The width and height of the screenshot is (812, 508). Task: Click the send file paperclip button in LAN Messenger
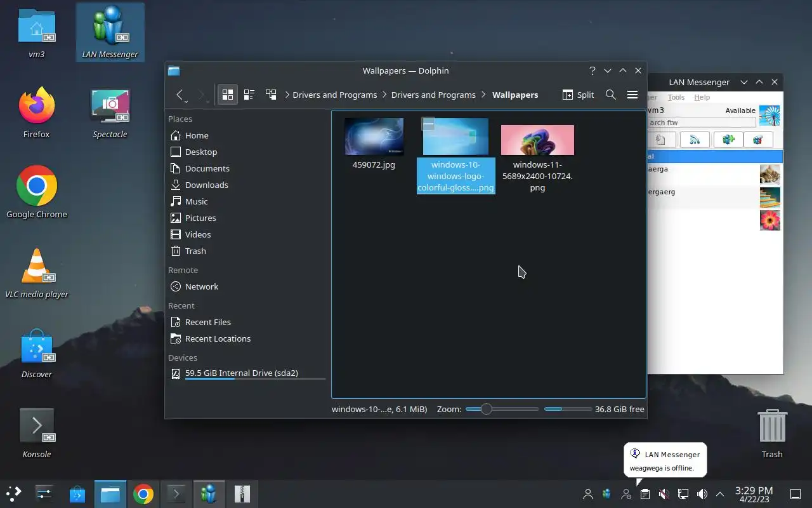[660, 140]
